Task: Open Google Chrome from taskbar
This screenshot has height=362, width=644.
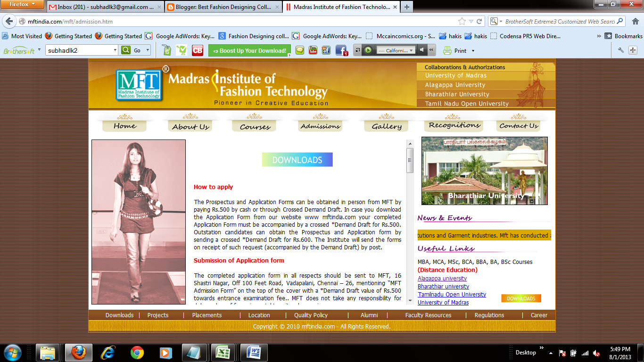Action: [137, 352]
